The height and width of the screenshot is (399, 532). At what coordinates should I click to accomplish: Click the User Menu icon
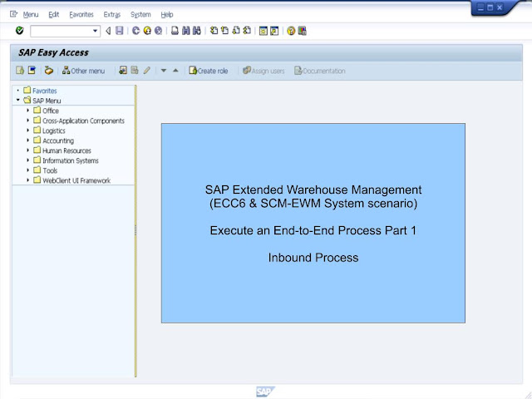coord(20,70)
